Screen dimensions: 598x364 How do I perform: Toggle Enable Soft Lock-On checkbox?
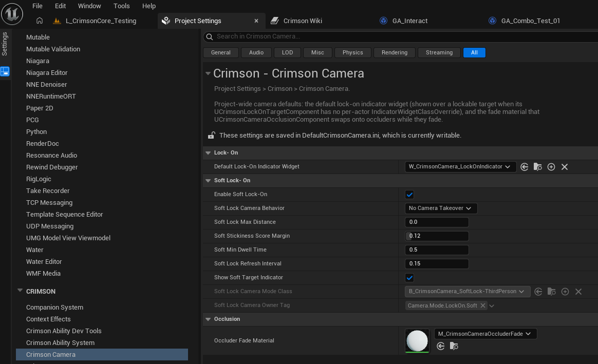409,195
